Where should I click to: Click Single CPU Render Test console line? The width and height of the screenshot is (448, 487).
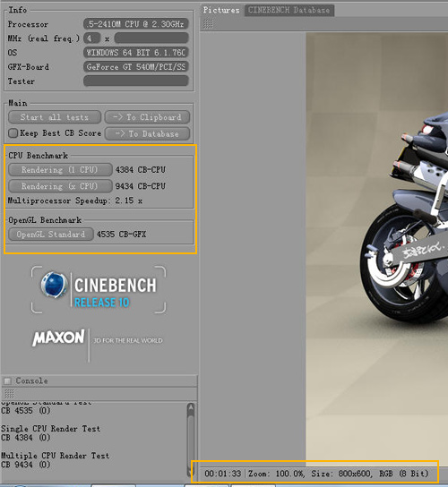click(51, 429)
